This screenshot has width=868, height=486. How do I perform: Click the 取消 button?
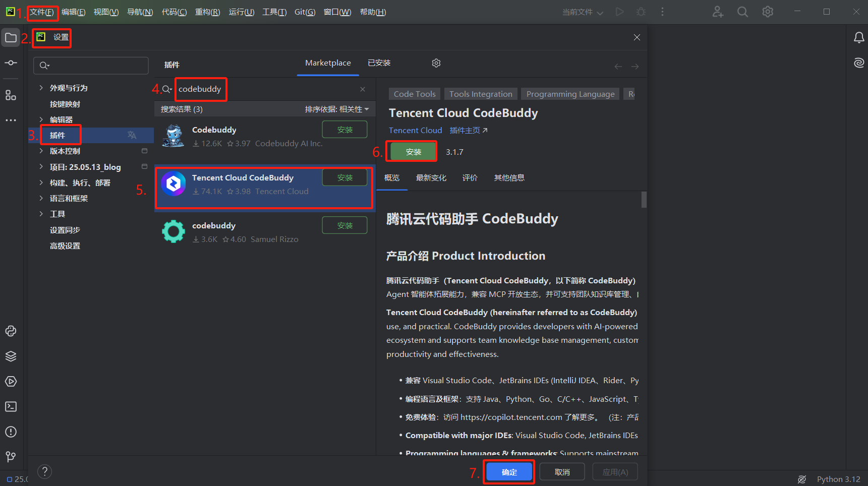click(x=562, y=472)
